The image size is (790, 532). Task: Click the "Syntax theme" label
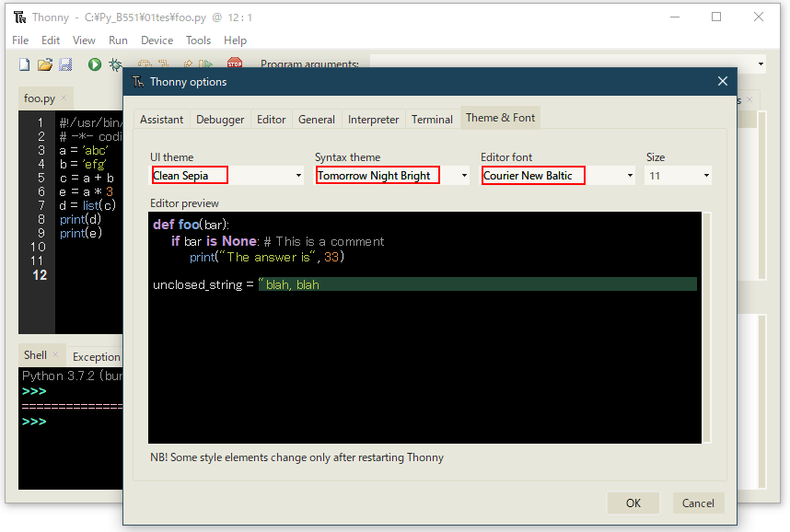(x=348, y=157)
